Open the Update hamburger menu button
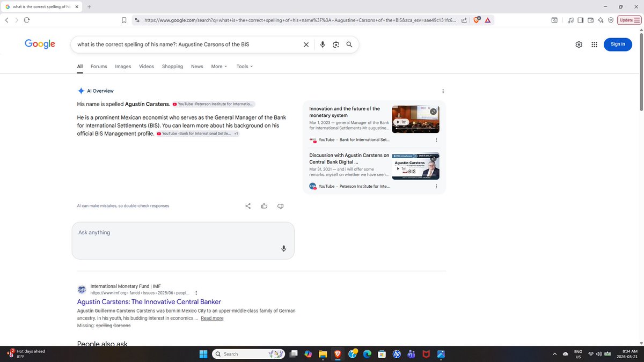This screenshot has height=362, width=644. click(x=630, y=20)
